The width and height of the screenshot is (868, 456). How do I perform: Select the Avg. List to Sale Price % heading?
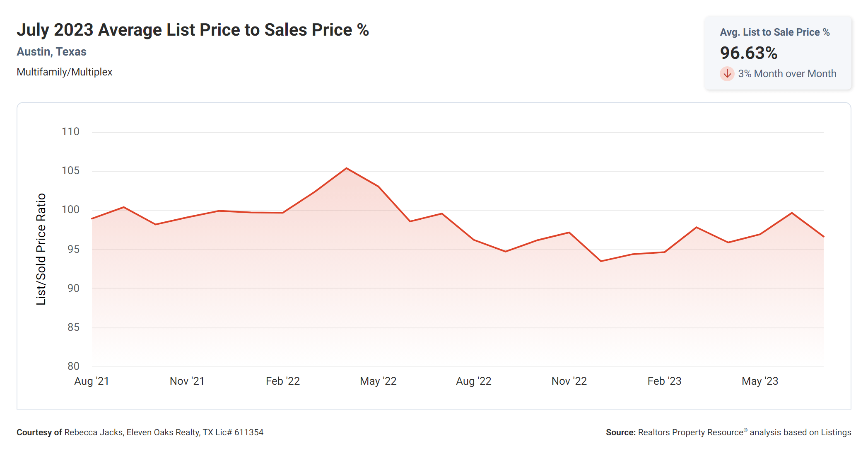[774, 32]
